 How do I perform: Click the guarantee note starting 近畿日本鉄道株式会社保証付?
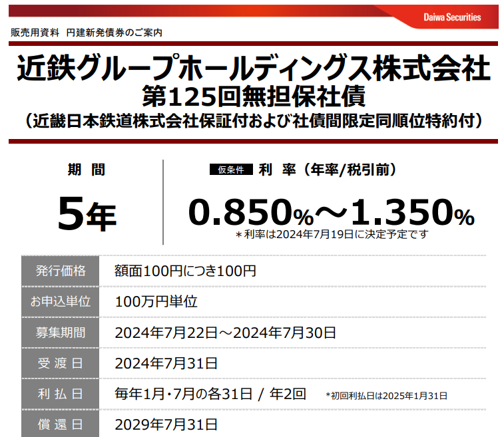(x=254, y=121)
